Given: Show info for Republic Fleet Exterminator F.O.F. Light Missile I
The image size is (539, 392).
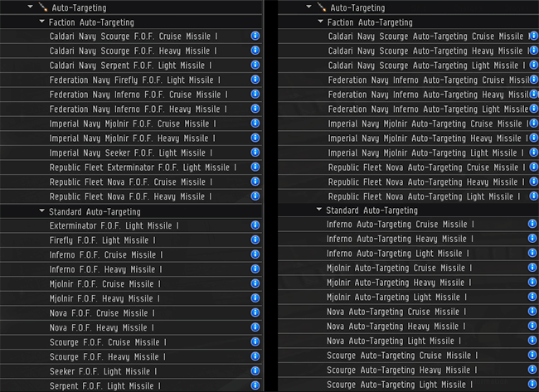Looking at the screenshot, I should tap(255, 167).
